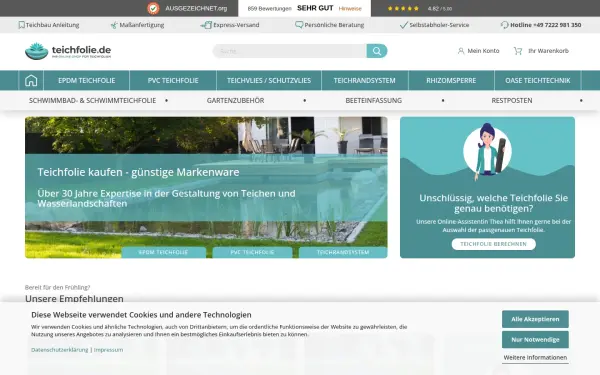Open Weitere Informationen cookie link

(535, 357)
